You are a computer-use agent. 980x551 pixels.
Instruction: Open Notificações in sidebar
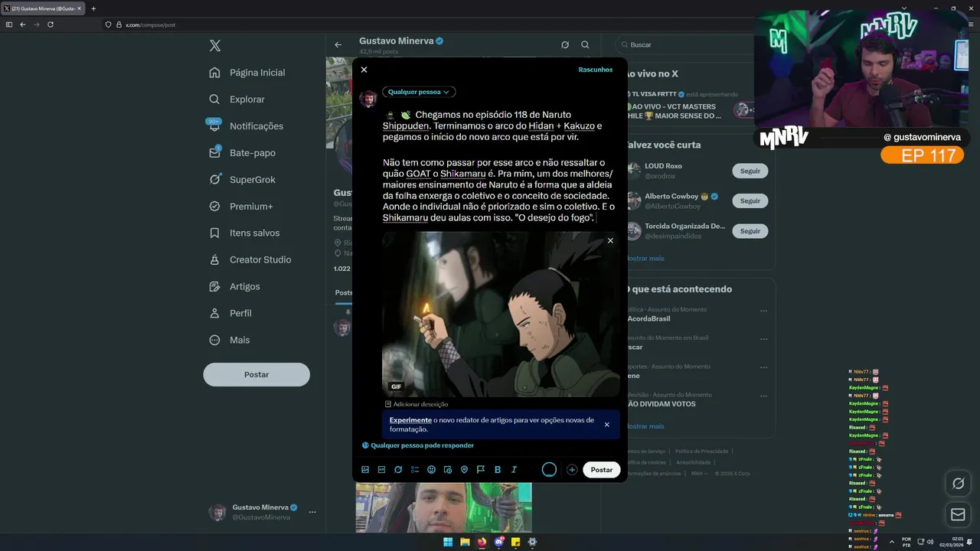pos(247,126)
